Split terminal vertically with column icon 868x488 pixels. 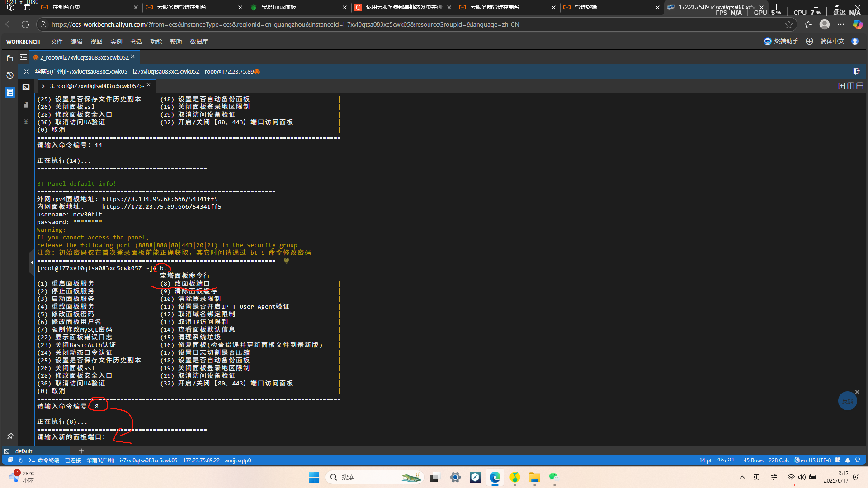click(851, 86)
